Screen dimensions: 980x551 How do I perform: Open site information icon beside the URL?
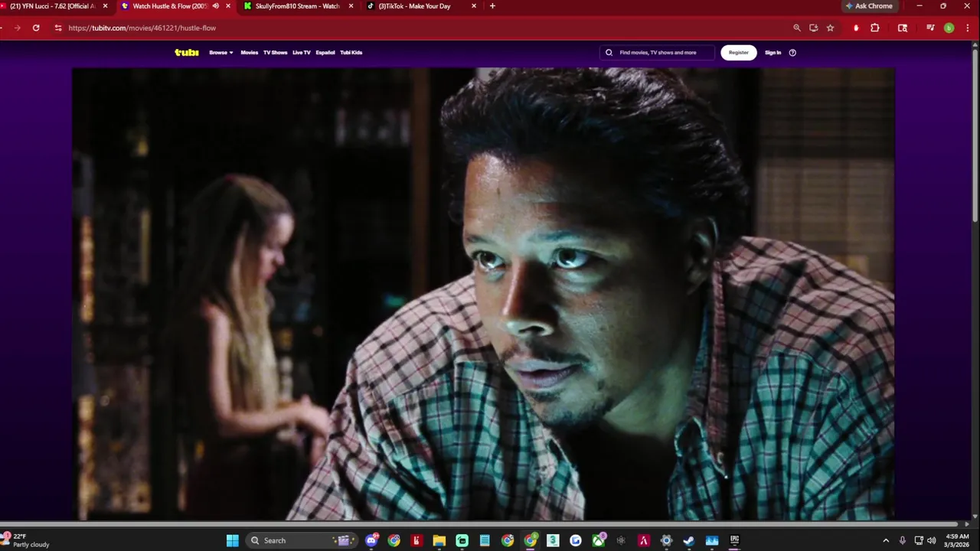click(57, 28)
